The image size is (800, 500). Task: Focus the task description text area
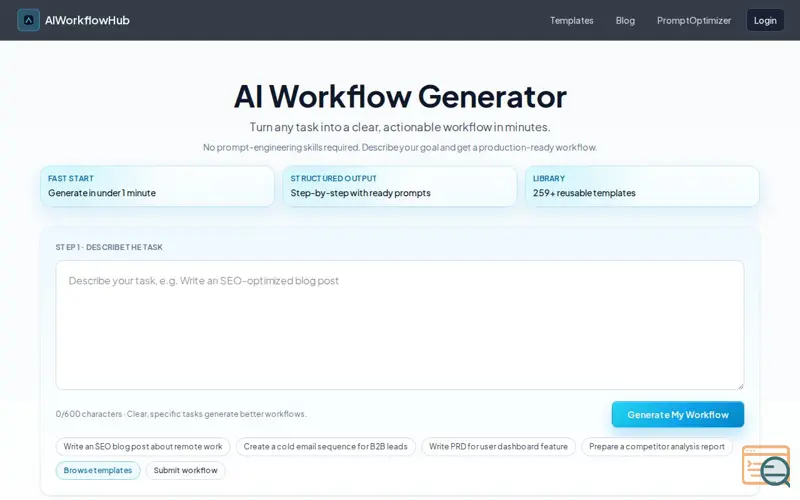click(399, 325)
